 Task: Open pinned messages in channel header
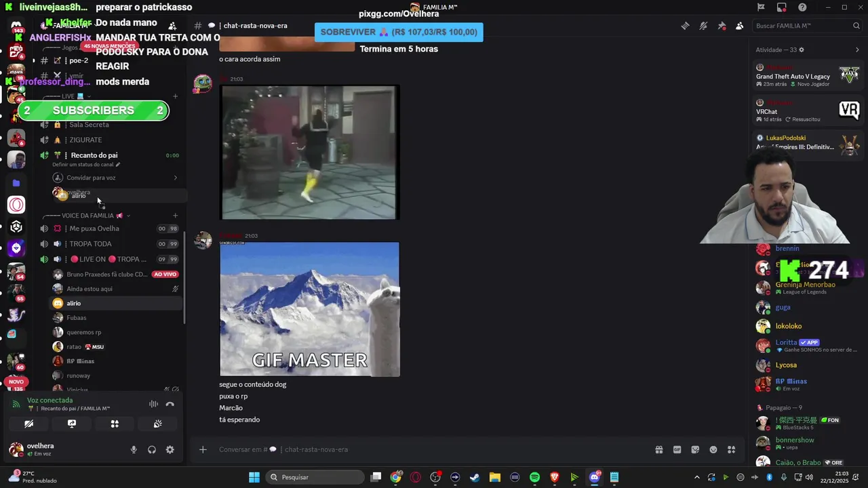(x=722, y=26)
